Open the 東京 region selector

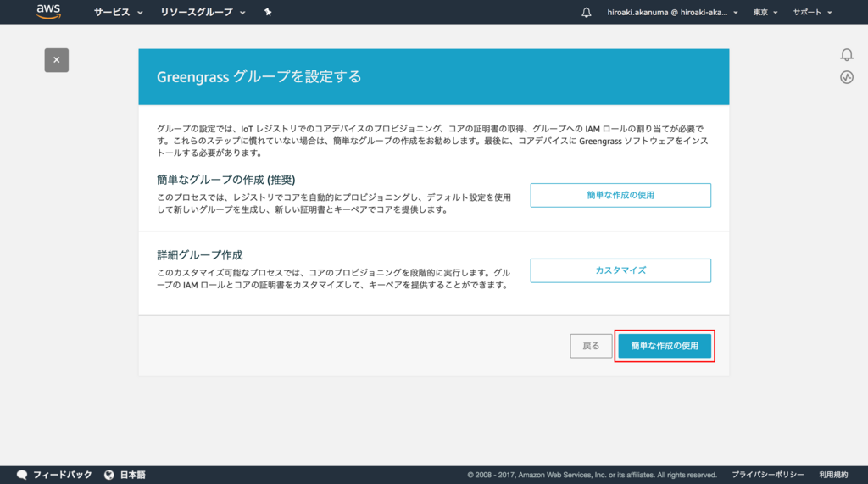pos(765,12)
